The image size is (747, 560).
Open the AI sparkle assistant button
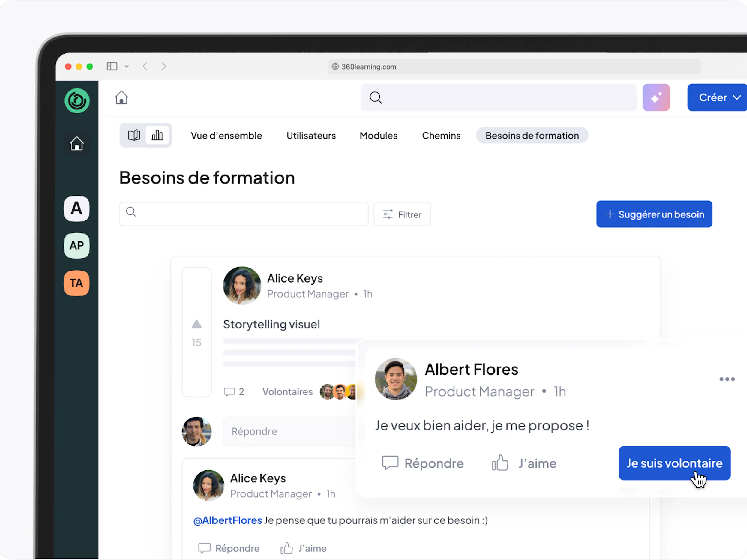(x=656, y=97)
